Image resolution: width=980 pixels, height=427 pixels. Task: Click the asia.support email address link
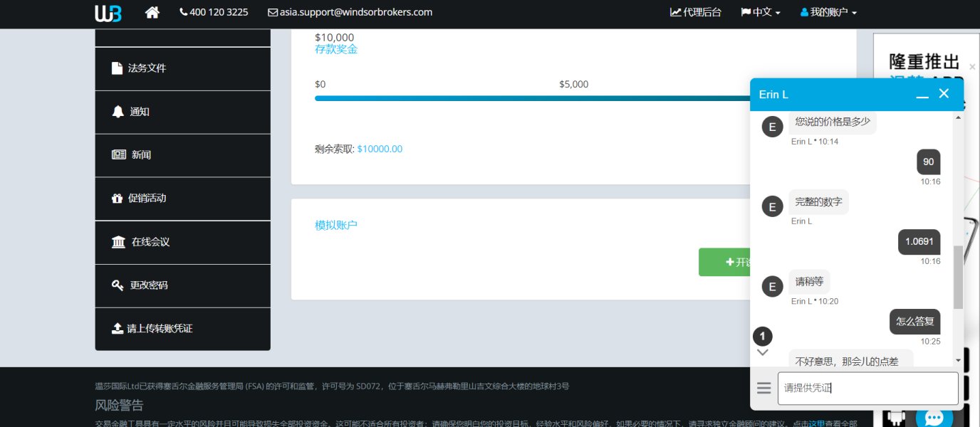(355, 12)
